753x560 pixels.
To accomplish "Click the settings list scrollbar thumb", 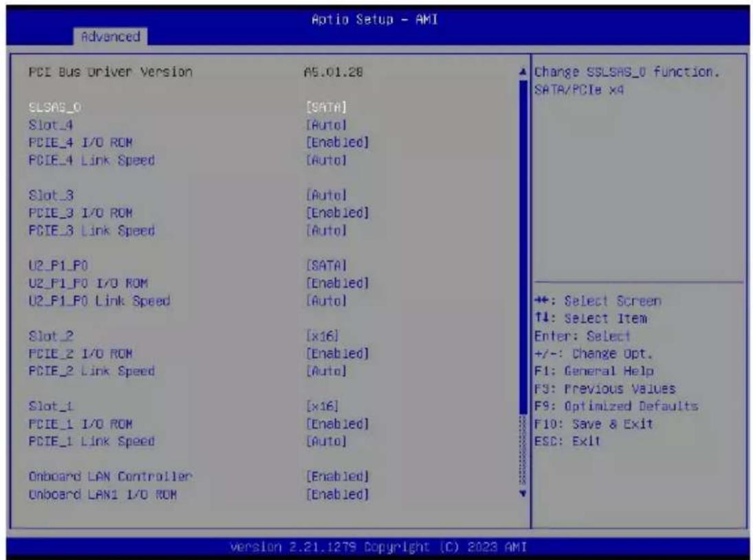I will pyautogui.click(x=523, y=247).
